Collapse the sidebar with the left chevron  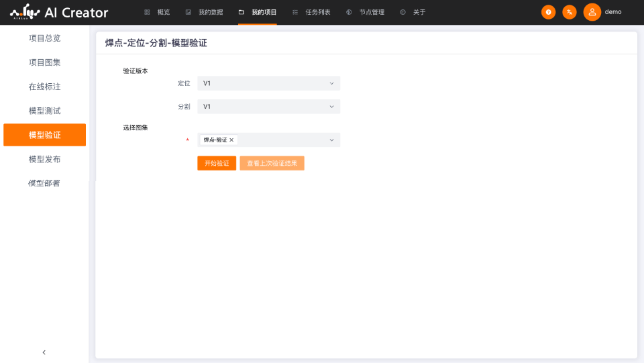(x=44, y=352)
